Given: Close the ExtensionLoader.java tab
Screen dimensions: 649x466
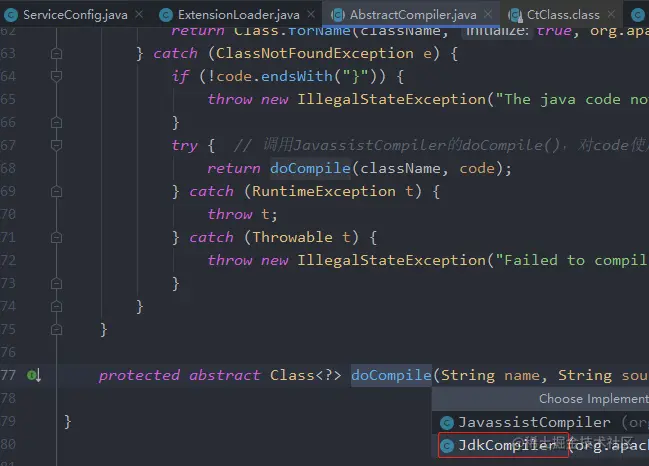Looking at the screenshot, I should 311,14.
